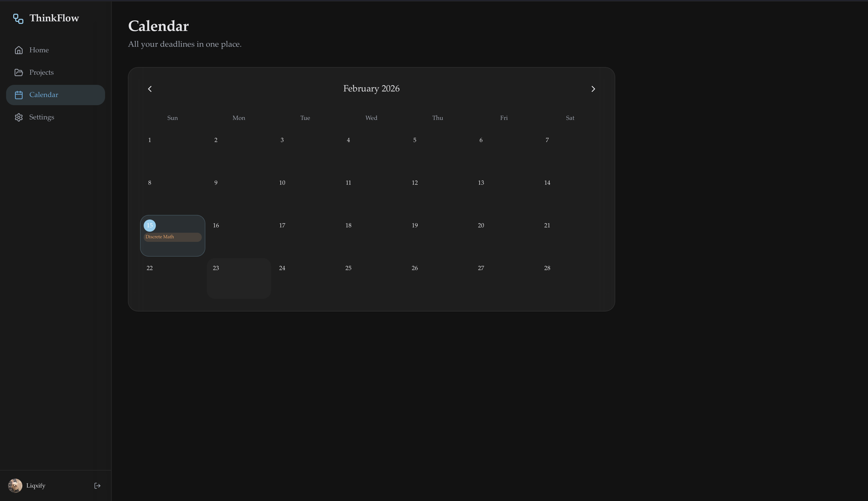
Task: Select the highlighted date 15
Action: [x=149, y=225]
